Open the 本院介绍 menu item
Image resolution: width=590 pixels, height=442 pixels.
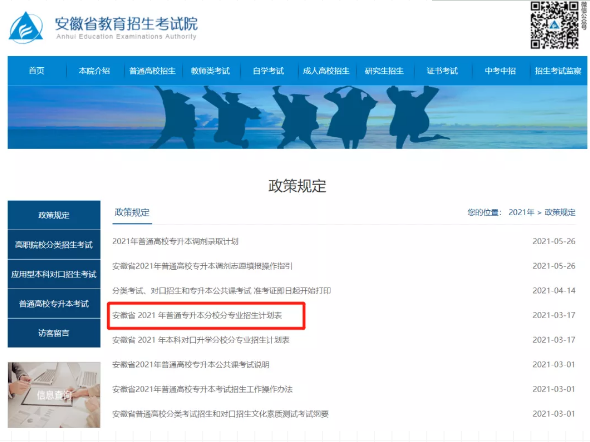pyautogui.click(x=94, y=71)
